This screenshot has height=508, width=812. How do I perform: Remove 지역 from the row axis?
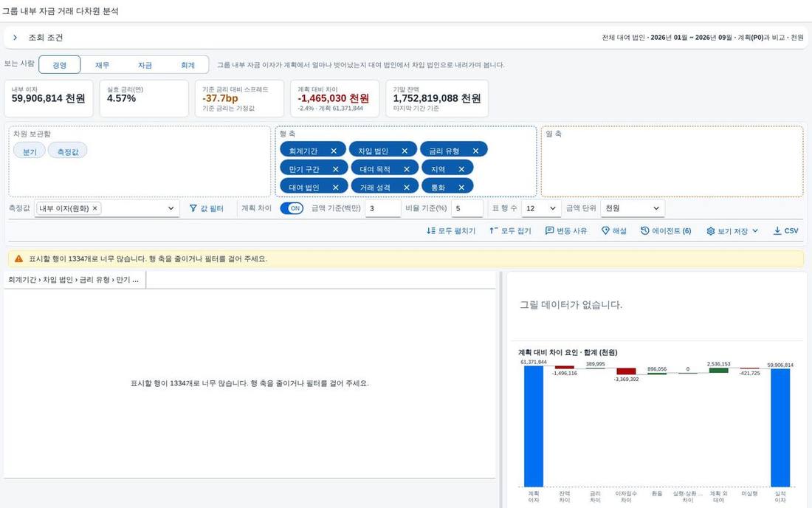(461, 169)
